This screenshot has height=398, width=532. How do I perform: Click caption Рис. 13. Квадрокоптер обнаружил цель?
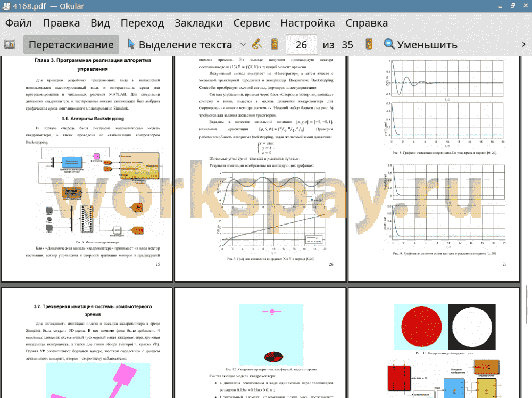click(x=444, y=353)
